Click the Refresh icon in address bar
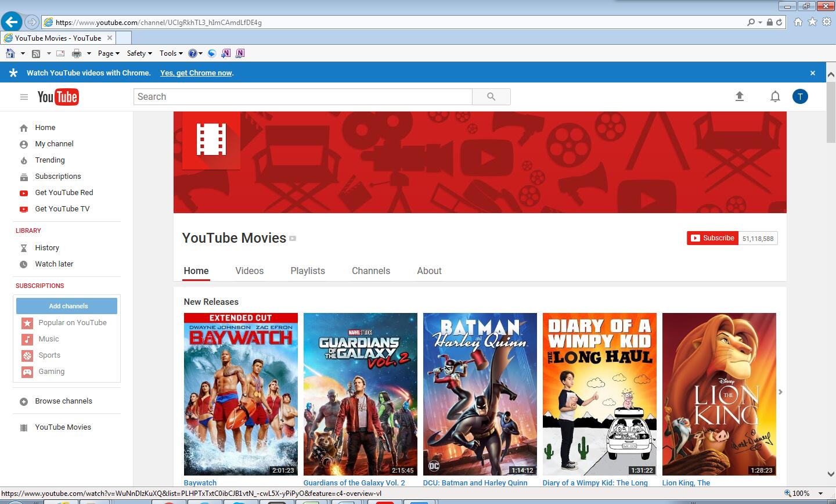The image size is (836, 504). coord(779,22)
